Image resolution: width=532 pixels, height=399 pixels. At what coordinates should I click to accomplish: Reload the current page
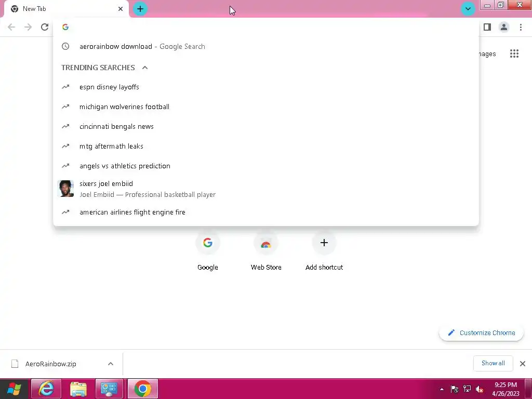click(x=45, y=27)
